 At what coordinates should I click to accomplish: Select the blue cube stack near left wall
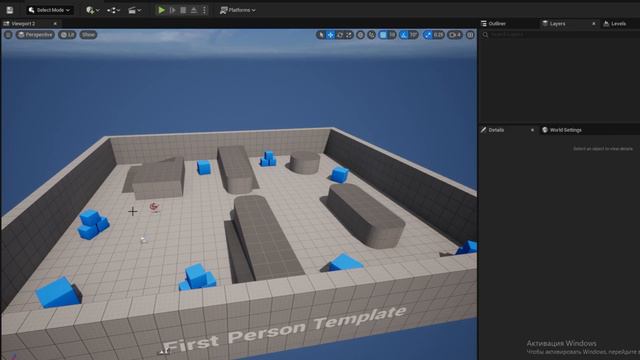click(93, 224)
